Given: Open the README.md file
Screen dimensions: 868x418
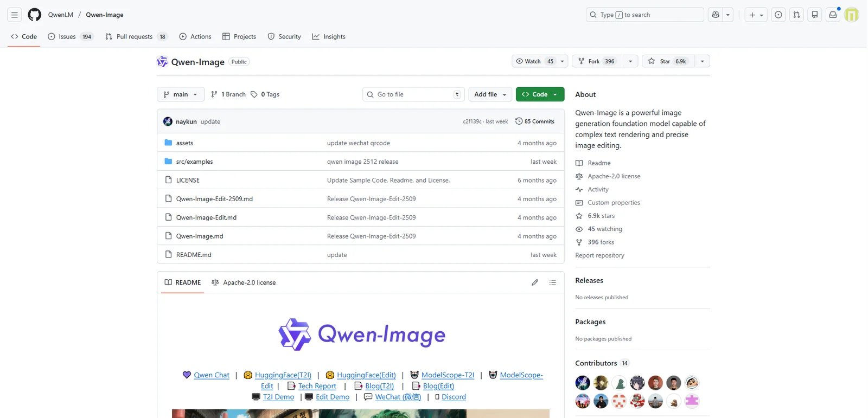Looking at the screenshot, I should point(194,255).
